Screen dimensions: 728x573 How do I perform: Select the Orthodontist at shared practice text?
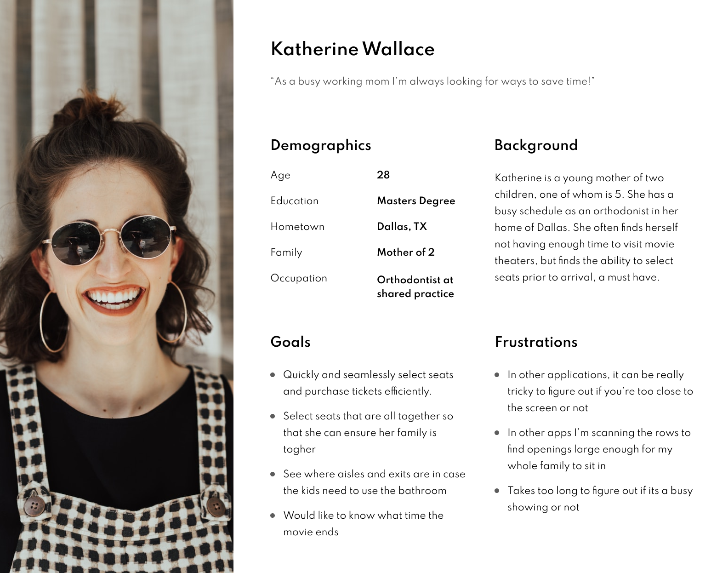415,286
